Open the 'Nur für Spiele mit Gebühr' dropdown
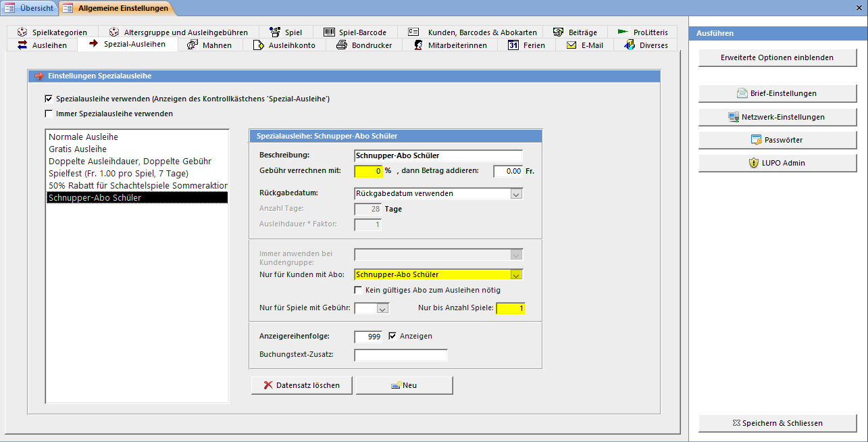868x442 pixels. 383,309
